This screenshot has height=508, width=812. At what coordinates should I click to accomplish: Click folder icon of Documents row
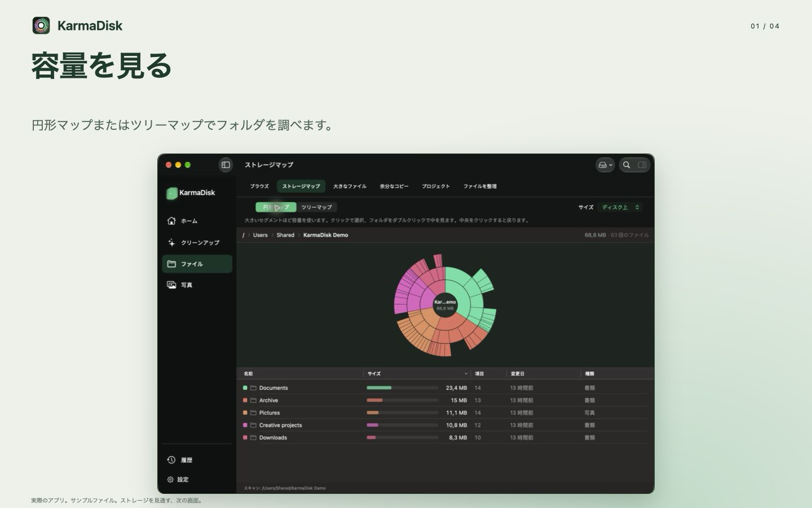coord(253,388)
